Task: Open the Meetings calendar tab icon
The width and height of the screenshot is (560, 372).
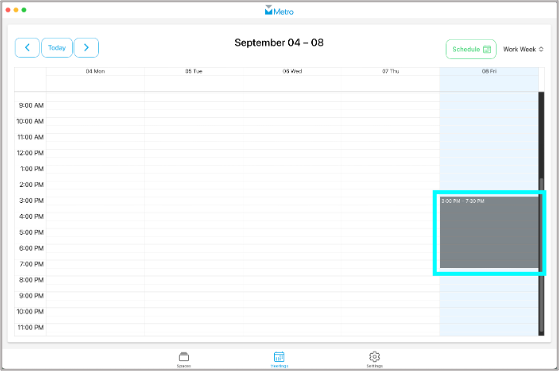Action: (x=279, y=358)
